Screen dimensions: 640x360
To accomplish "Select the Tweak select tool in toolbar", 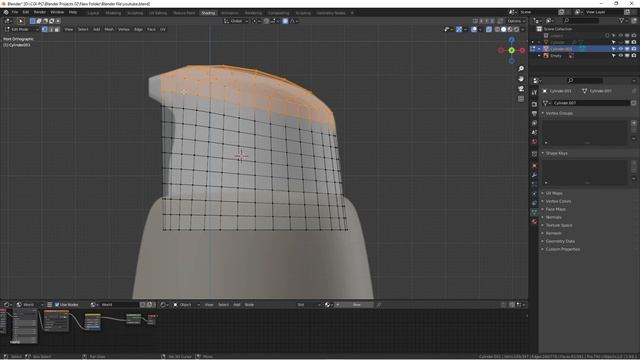I will (21, 21).
